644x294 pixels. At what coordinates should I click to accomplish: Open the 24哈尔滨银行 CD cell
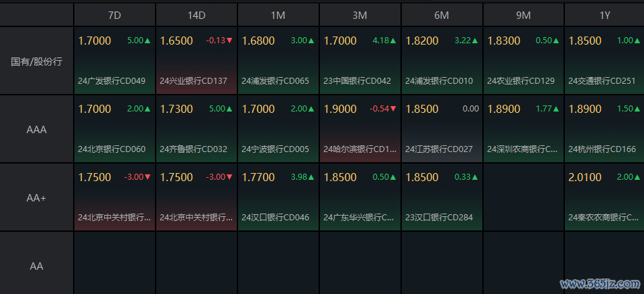point(360,129)
